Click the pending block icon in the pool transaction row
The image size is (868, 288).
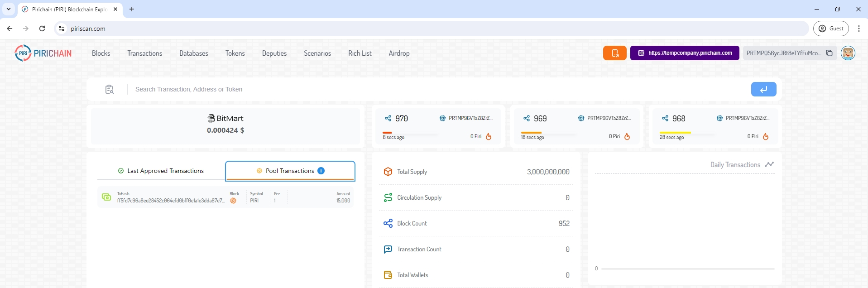233,201
